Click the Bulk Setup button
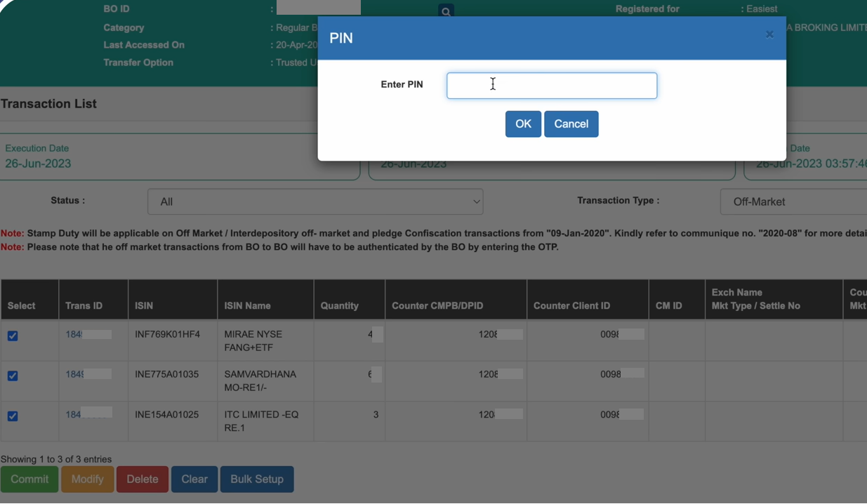This screenshot has width=867, height=504. pyautogui.click(x=257, y=479)
